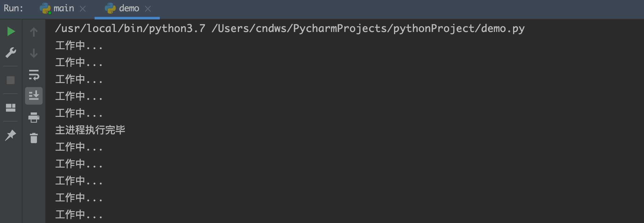Click the last 工作中... console line

coord(79,215)
